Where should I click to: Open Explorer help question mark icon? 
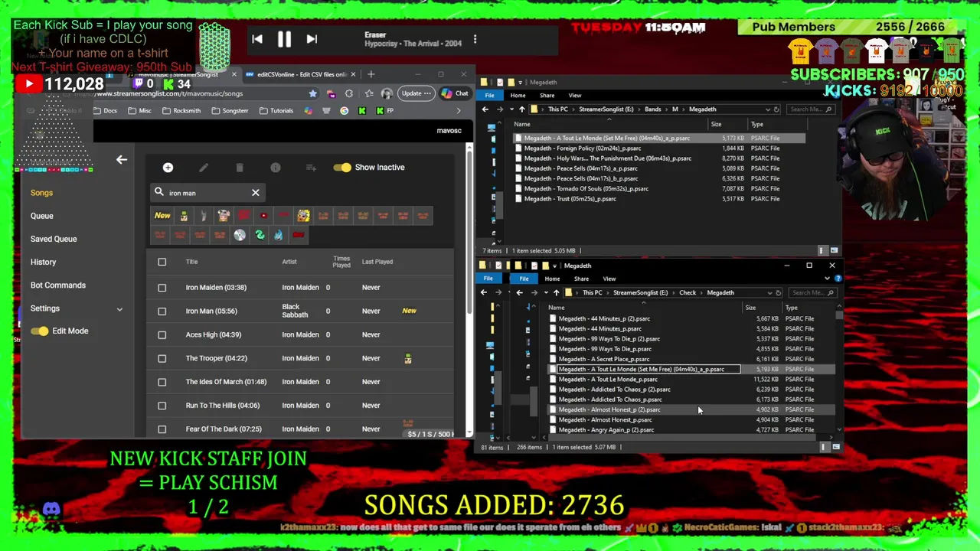(838, 279)
